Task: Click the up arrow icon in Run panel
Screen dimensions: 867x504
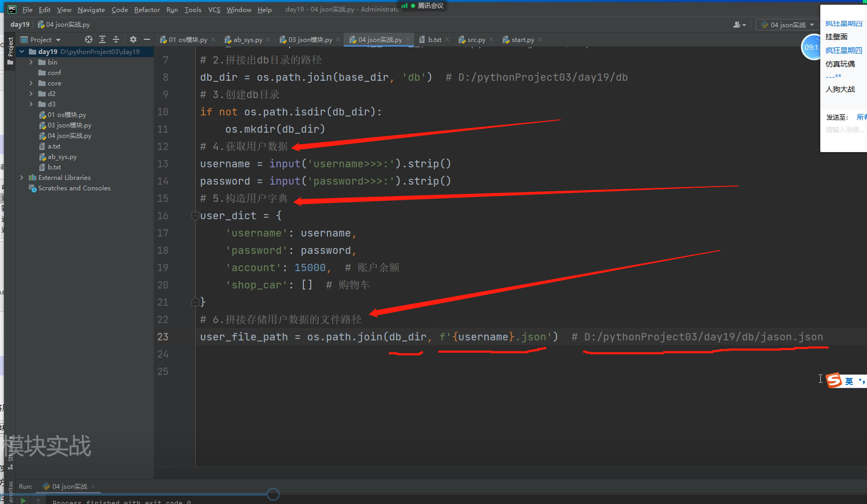Action: click(39, 501)
